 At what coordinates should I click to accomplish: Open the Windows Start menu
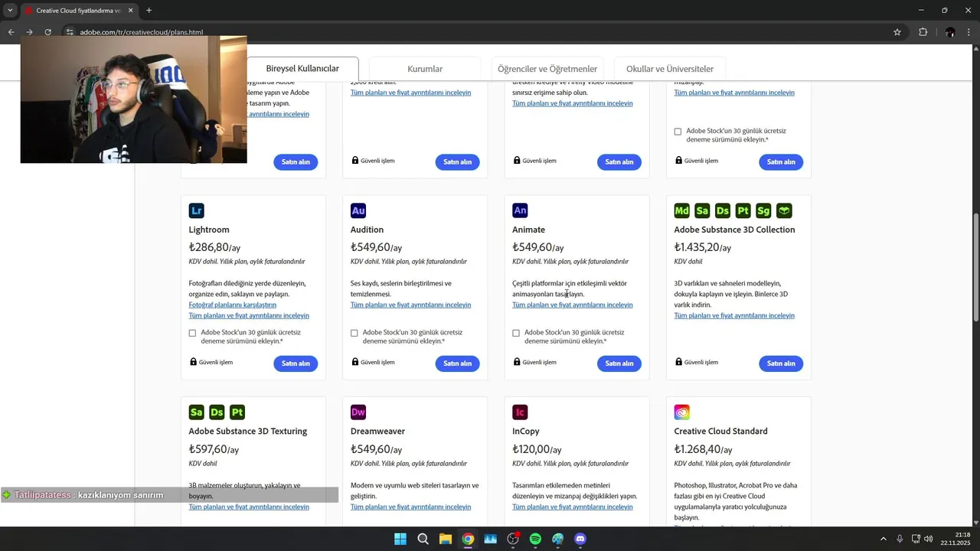pos(400,539)
